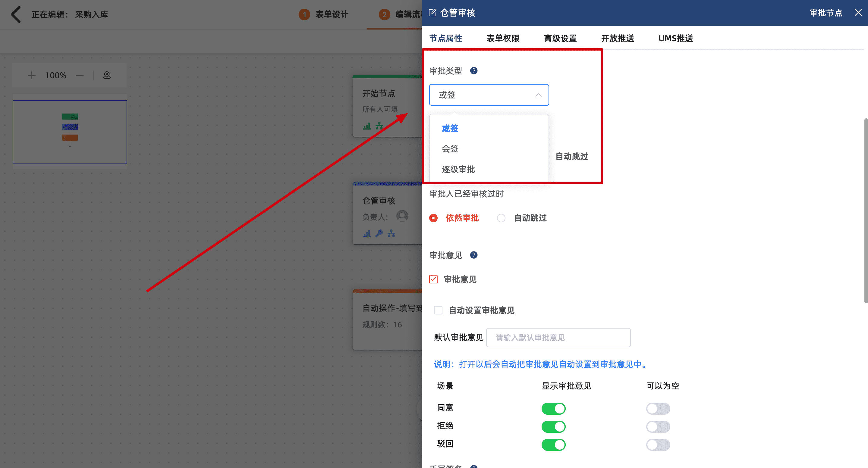Click the wrench icon on 仓管审核 node
Screen dimensions: 868x468
click(379, 233)
